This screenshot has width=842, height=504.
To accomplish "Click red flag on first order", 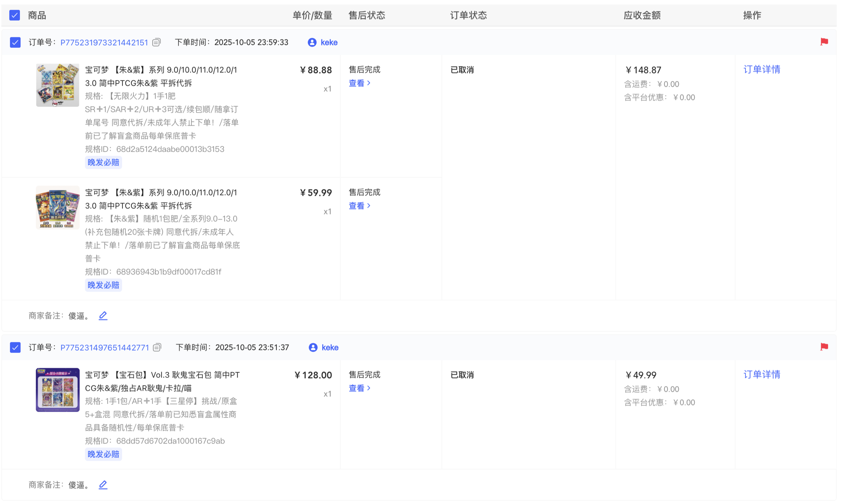I will (x=824, y=42).
